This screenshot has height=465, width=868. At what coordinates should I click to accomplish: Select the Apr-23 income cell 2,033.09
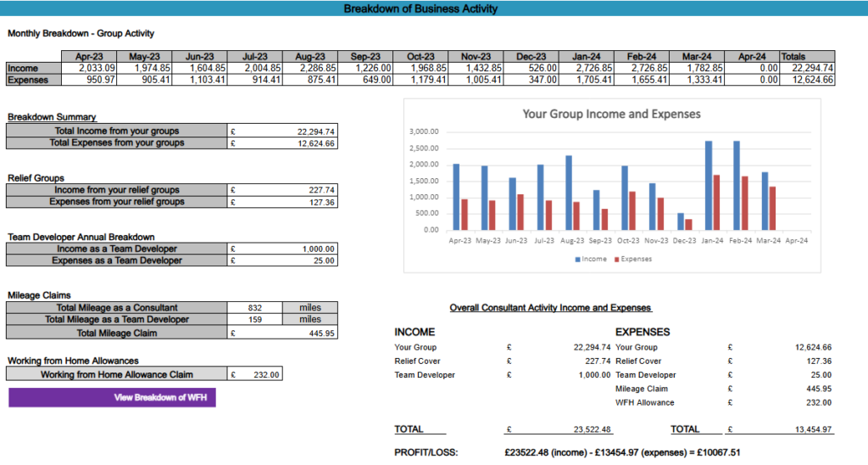(88, 68)
